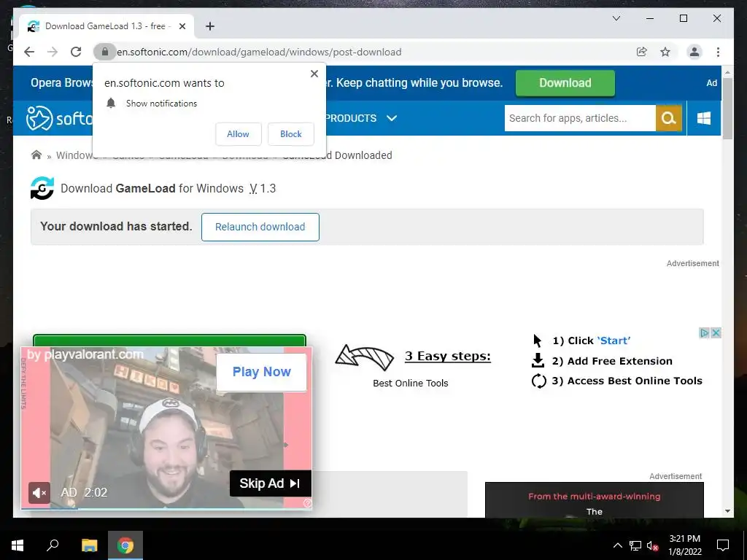Open Chrome profile avatar

coord(694,52)
